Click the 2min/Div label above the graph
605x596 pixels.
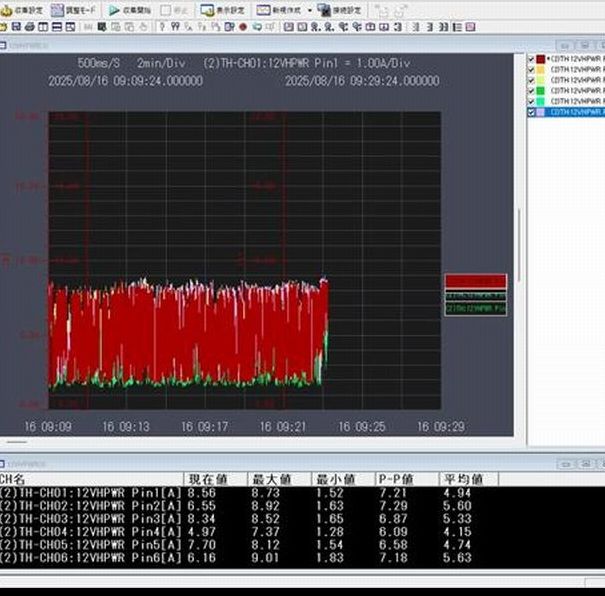(161, 63)
